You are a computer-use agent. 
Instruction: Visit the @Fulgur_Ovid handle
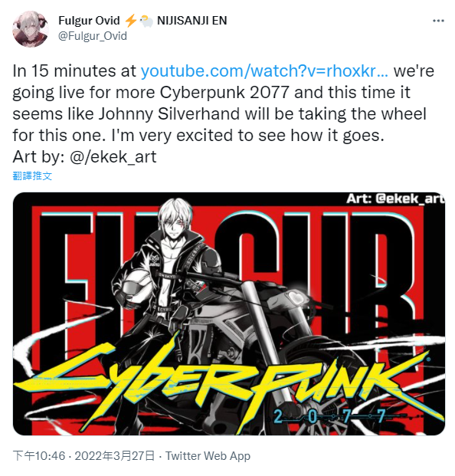(x=92, y=36)
